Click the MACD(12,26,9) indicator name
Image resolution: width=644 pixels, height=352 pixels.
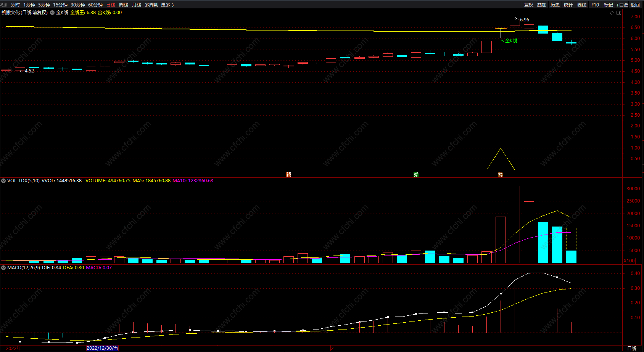[24, 268]
